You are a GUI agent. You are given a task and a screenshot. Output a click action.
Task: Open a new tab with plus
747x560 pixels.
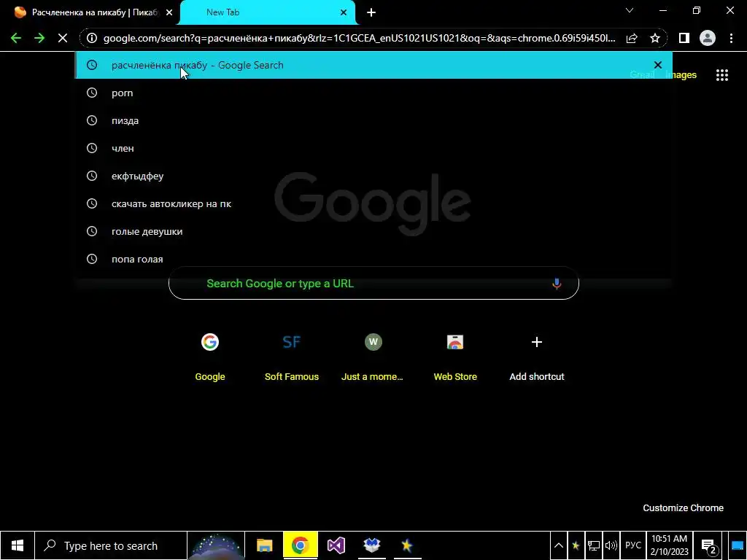pos(371,12)
